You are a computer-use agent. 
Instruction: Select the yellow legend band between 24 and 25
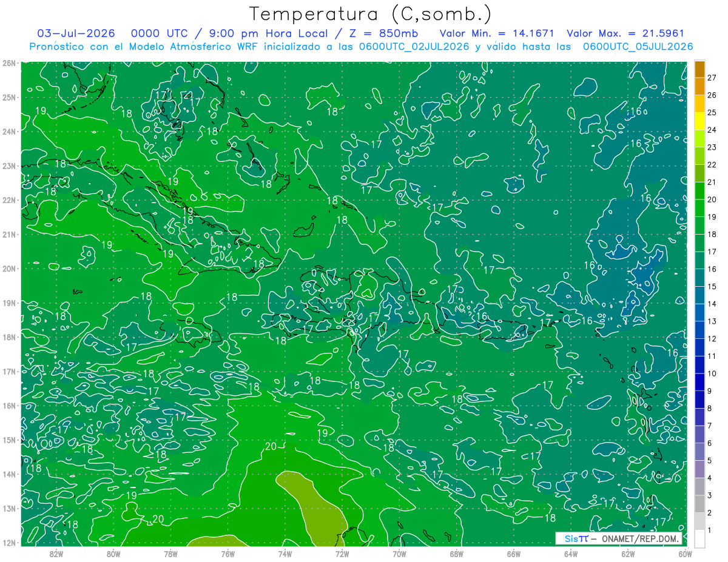tap(699, 121)
